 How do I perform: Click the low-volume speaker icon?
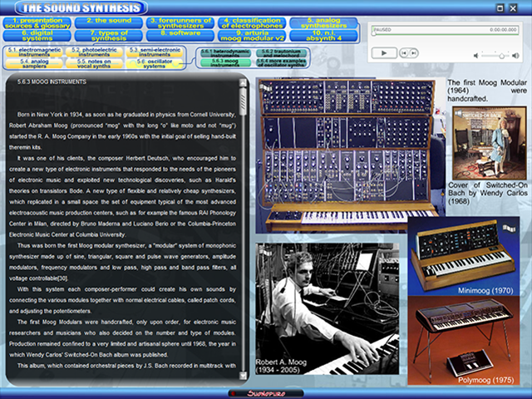tap(475, 56)
